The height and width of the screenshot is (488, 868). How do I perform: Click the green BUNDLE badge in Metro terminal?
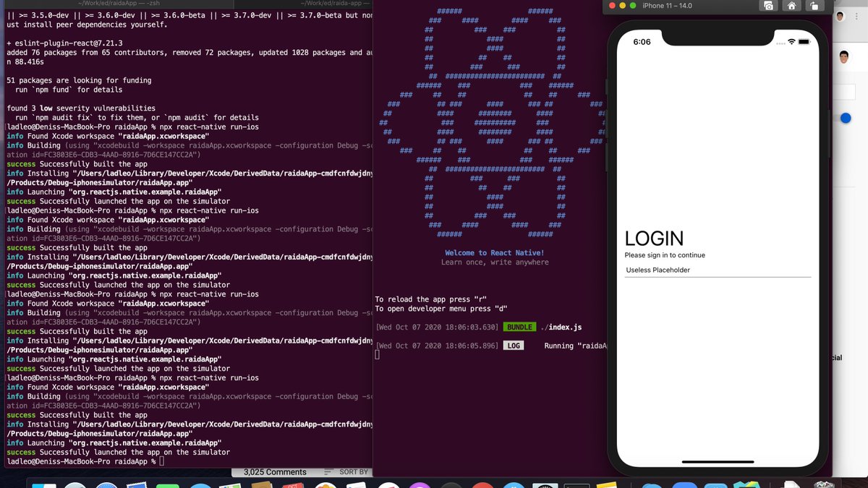point(519,328)
